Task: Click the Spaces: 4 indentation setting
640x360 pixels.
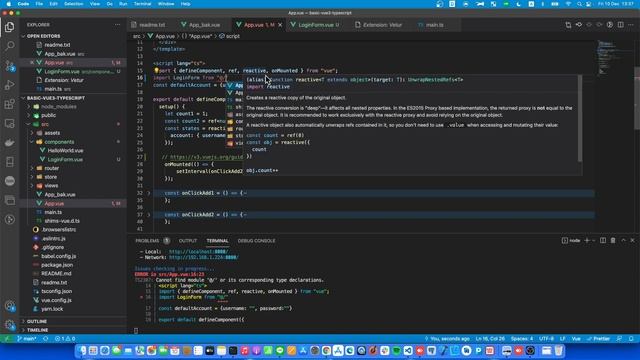Action: 522,339
